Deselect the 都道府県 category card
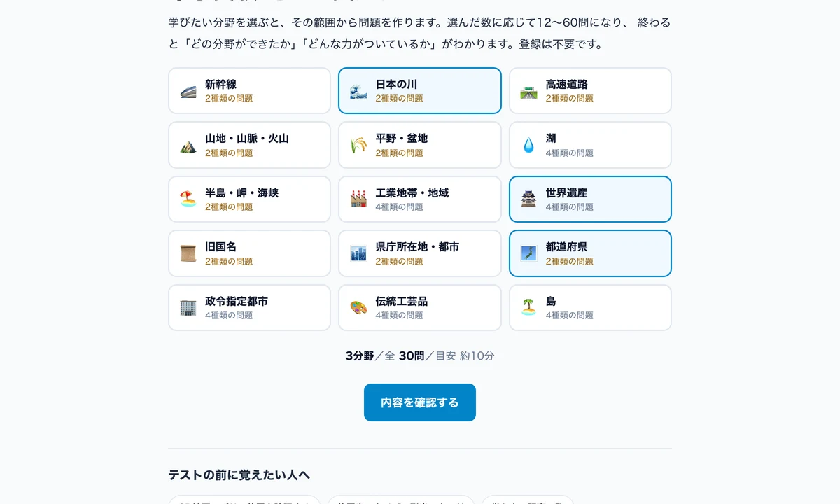This screenshot has height=504, width=840. [590, 253]
